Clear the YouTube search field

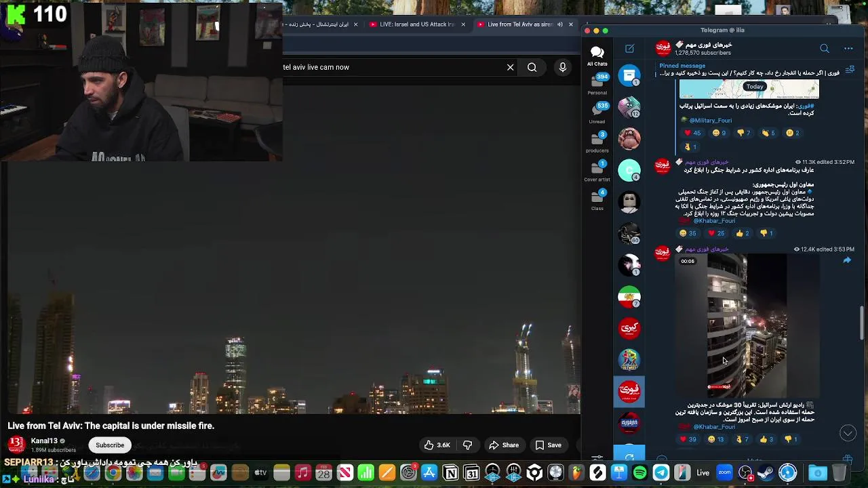tap(510, 67)
